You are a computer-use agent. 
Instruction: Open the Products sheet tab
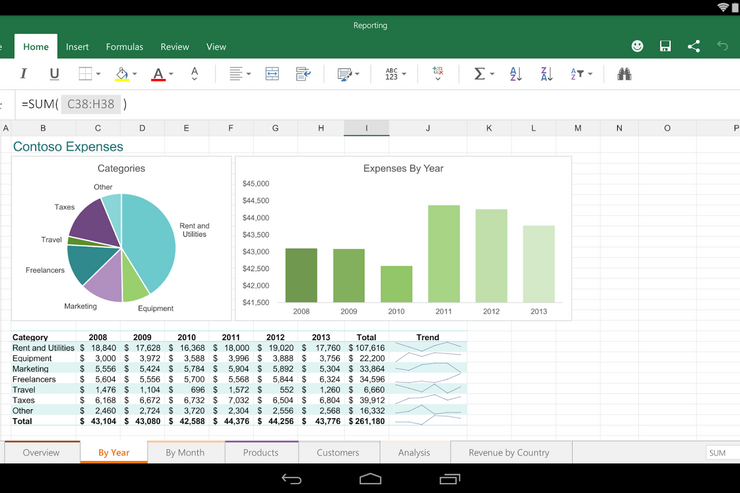pos(261,452)
